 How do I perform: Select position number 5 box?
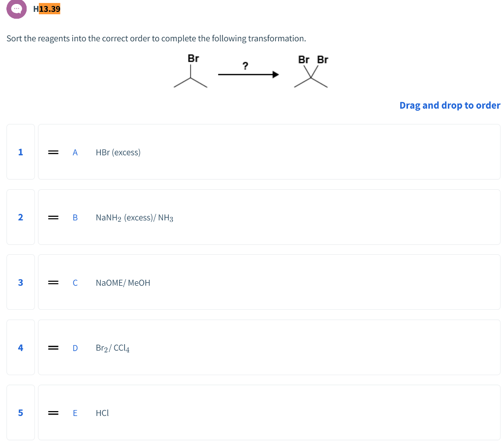[20, 413]
